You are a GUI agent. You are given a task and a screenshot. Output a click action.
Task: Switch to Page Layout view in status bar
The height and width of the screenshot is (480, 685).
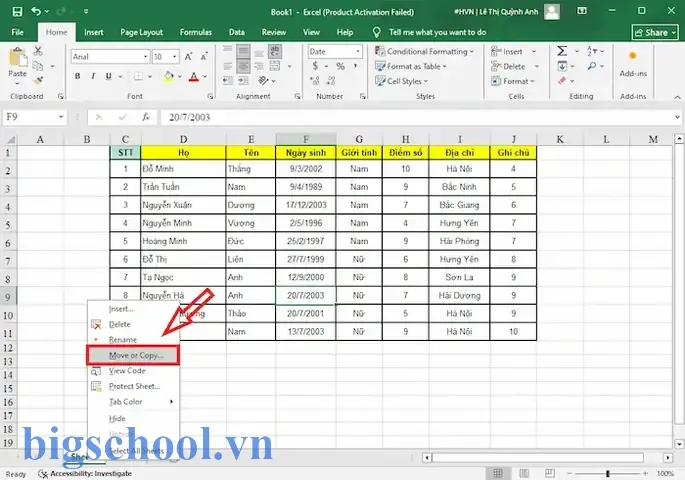[524, 473]
